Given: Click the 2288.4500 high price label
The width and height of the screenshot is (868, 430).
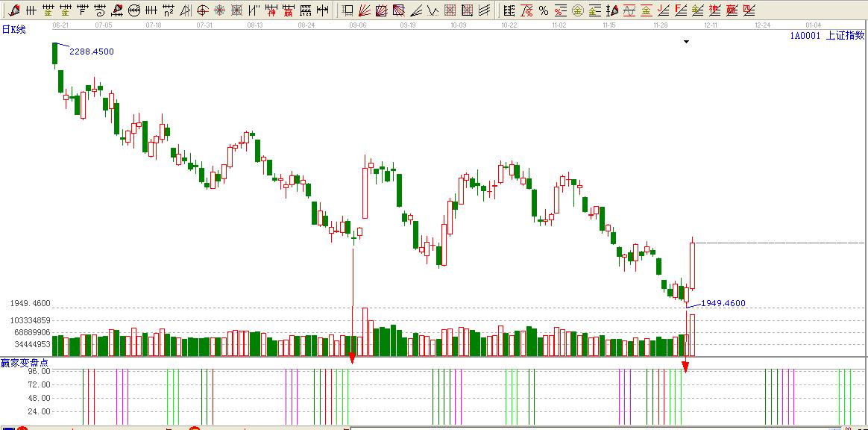Looking at the screenshot, I should [x=92, y=52].
